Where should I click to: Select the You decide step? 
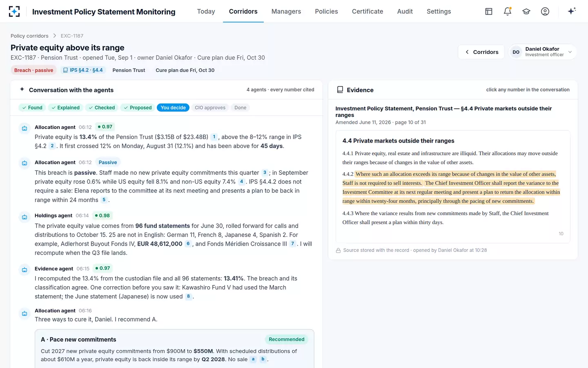click(173, 108)
